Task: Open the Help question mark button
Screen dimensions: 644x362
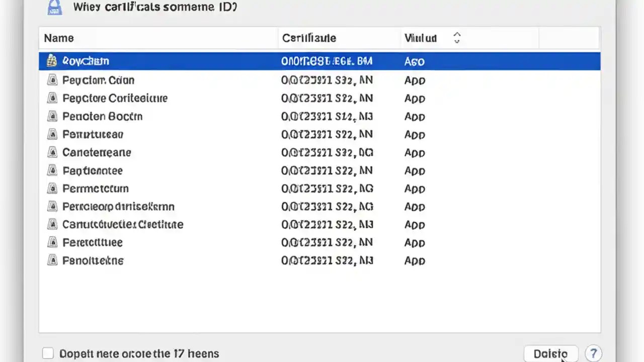Action: tap(594, 353)
